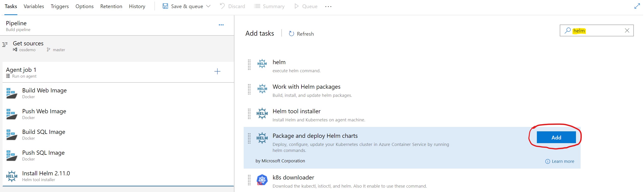
Task: Open the Pipeline more options ellipsis
Action: (x=221, y=25)
